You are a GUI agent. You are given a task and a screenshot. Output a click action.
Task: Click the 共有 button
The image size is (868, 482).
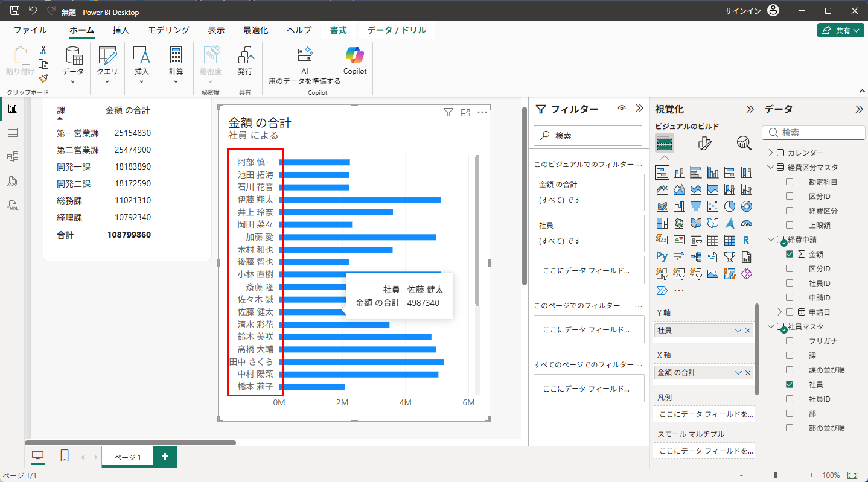[841, 30]
